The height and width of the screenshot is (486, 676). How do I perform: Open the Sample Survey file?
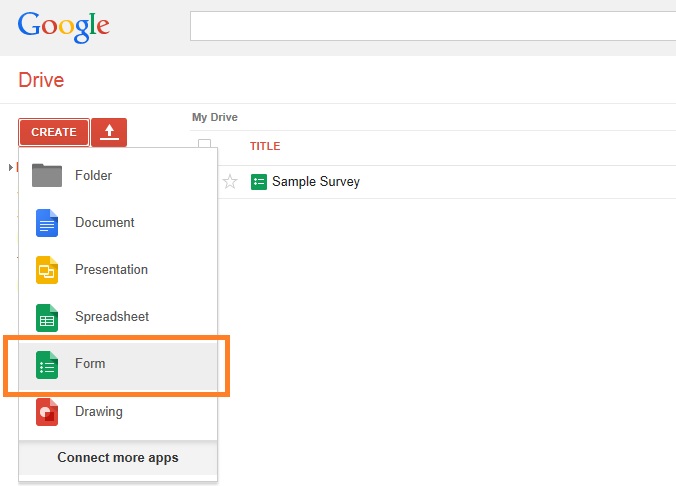[316, 182]
